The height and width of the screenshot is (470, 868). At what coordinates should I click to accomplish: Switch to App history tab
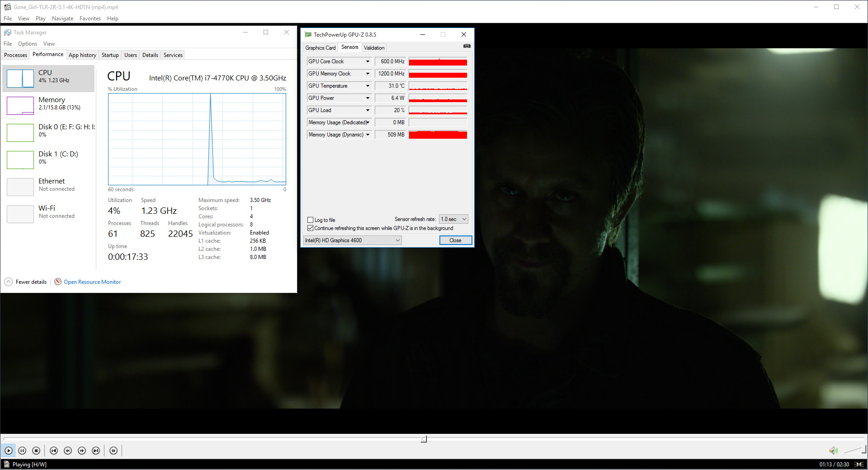(82, 55)
